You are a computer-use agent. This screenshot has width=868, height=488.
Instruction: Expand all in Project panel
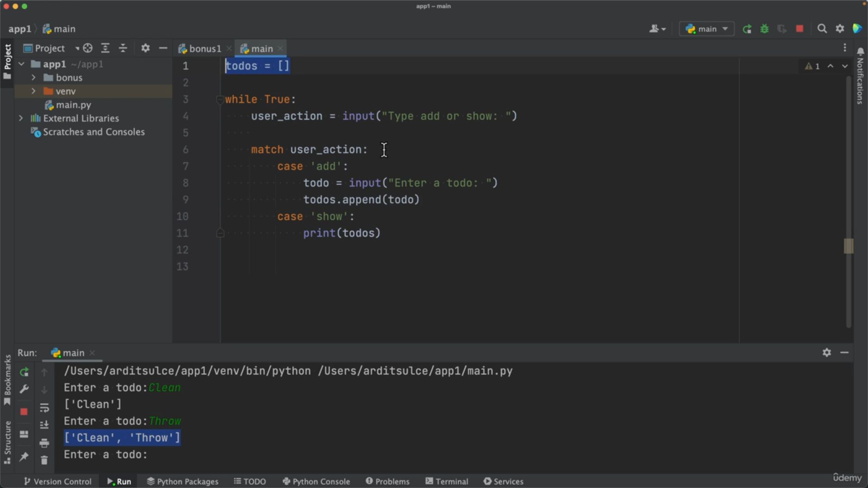coord(105,48)
